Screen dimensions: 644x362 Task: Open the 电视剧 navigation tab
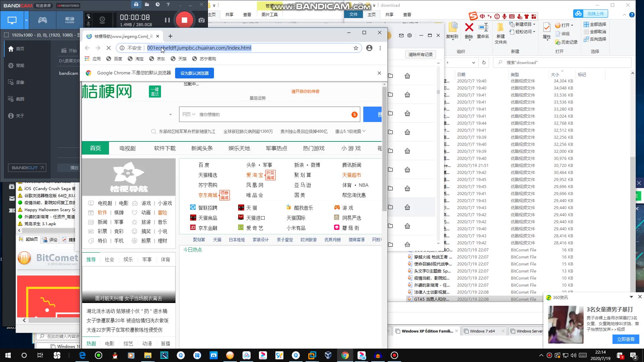[127, 148]
